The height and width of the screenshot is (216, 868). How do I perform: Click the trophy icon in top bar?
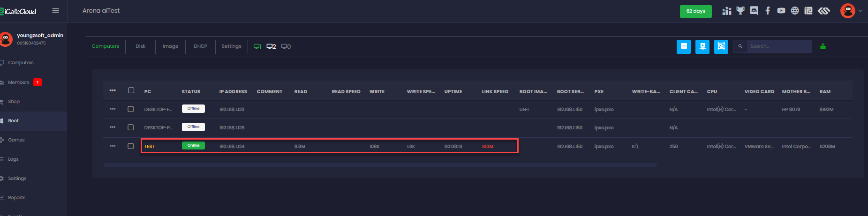coord(740,11)
